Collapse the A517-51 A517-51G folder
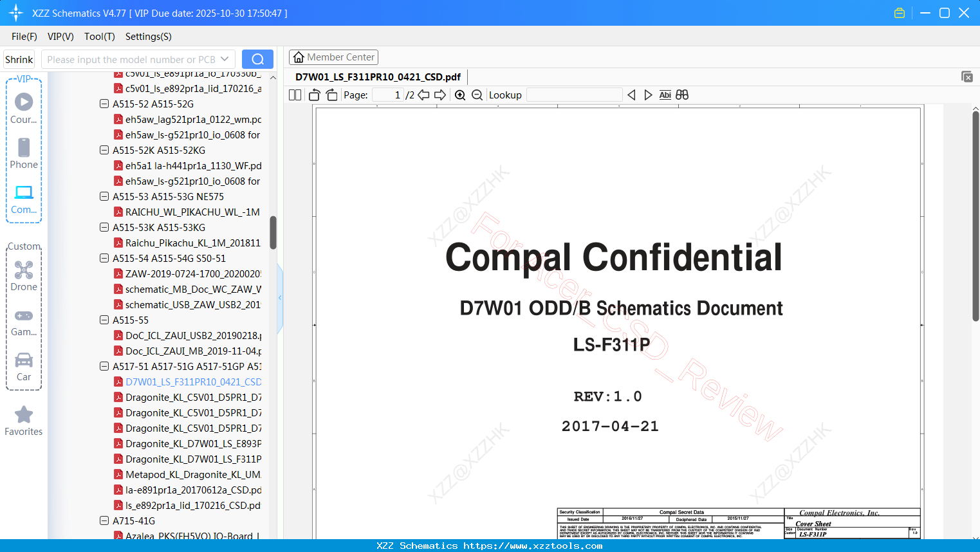980x552 pixels. click(104, 366)
